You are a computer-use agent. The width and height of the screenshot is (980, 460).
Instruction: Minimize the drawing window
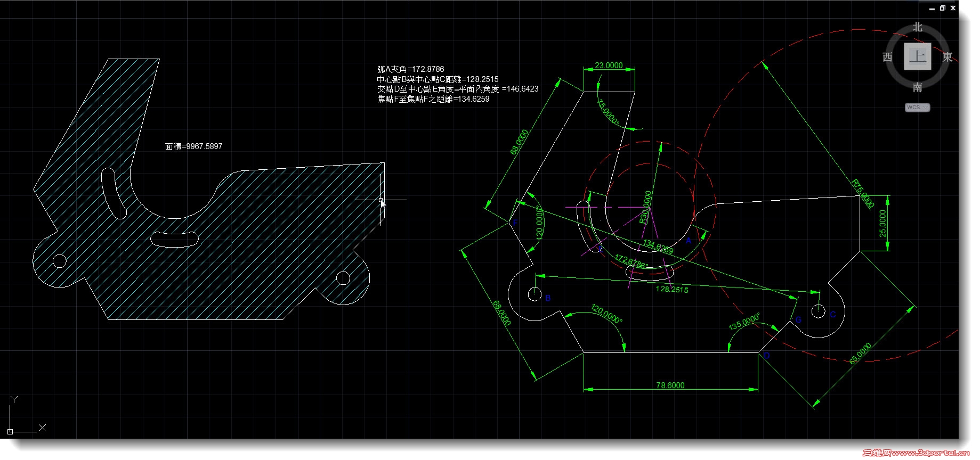[x=932, y=9]
